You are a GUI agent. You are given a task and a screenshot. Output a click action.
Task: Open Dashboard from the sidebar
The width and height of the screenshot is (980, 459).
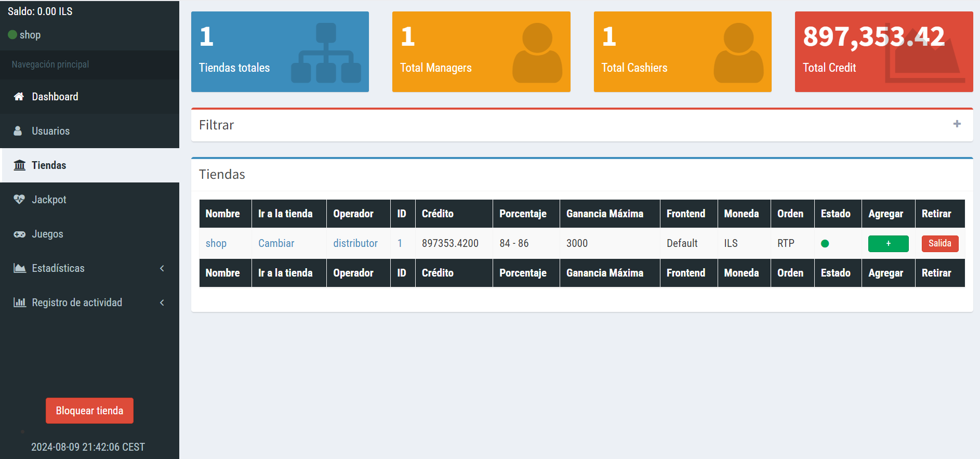point(89,97)
